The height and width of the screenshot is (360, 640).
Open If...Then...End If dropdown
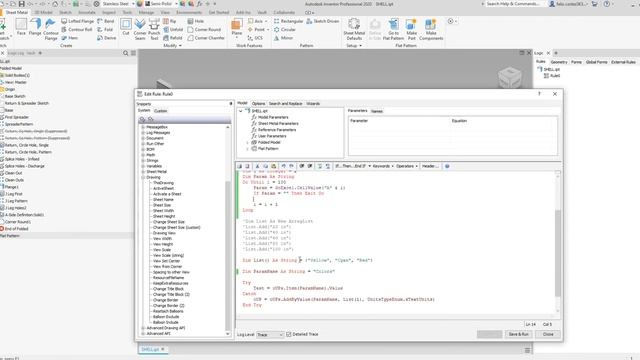[x=353, y=166]
